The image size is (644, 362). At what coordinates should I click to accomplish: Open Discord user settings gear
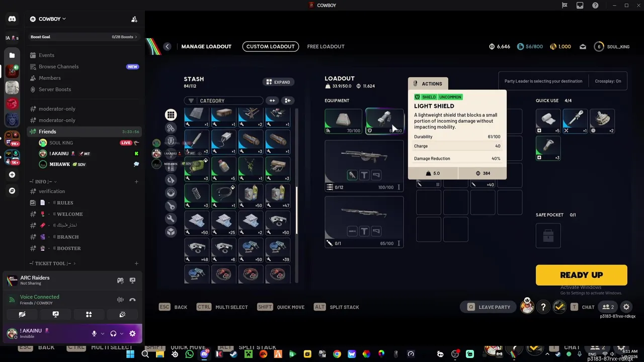click(x=132, y=333)
